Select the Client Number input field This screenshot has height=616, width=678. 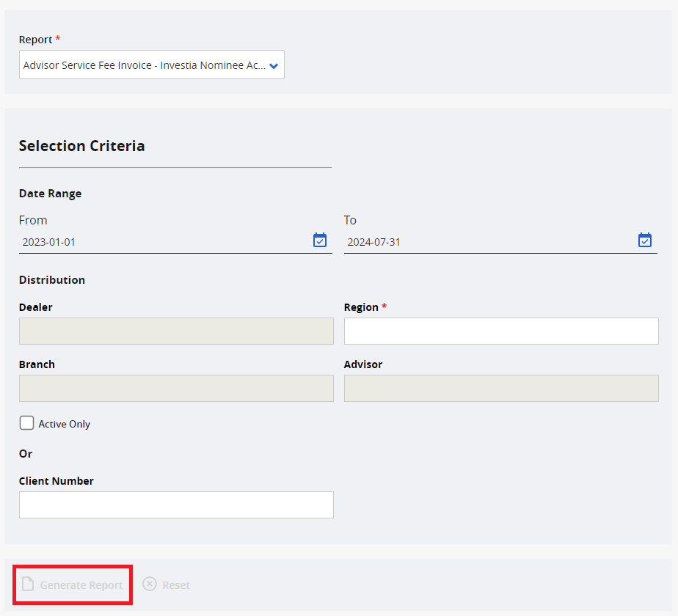[x=176, y=505]
